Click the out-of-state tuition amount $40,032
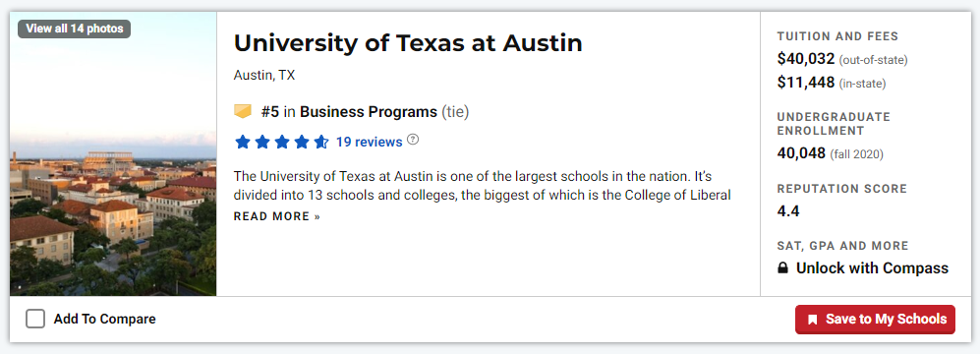 click(x=806, y=59)
